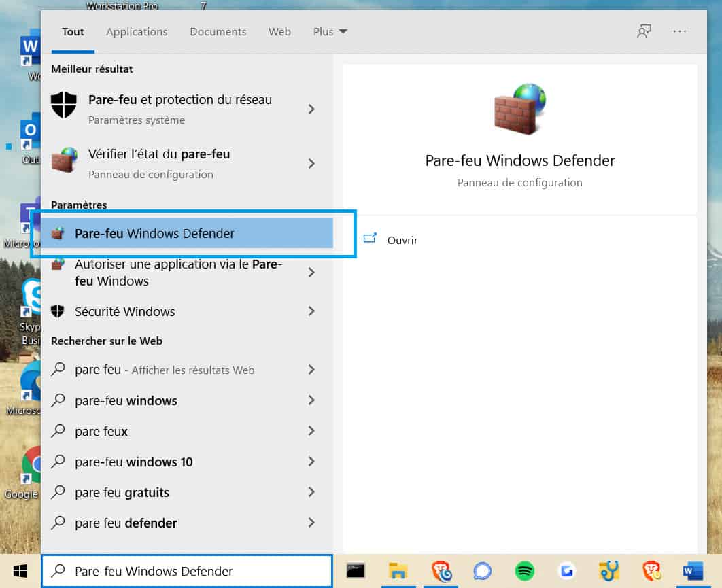
Task: Open the Microsoft Edge desktop shortcut
Action: 31,380
